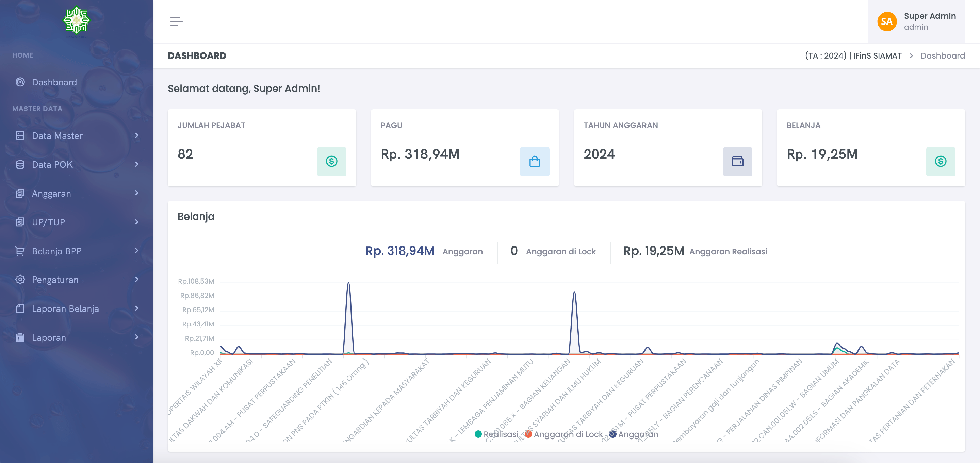Click the wallet icon in Tahun Anggaran card
The width and height of the screenshot is (980, 463).
(737, 161)
